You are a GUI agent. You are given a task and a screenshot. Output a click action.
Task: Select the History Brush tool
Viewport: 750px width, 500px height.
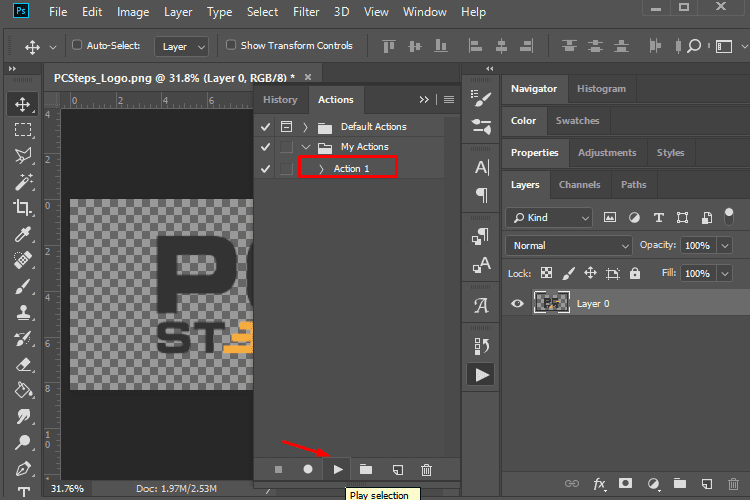pyautogui.click(x=22, y=338)
